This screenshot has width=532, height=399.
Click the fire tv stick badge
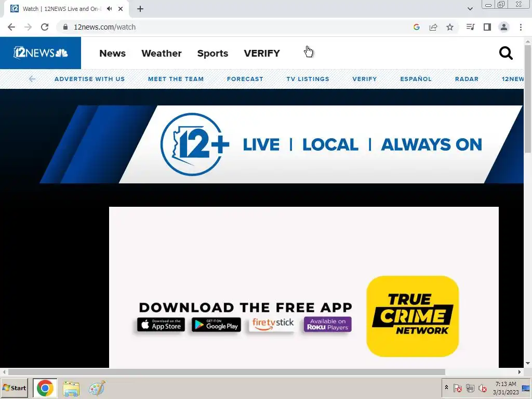(x=273, y=324)
